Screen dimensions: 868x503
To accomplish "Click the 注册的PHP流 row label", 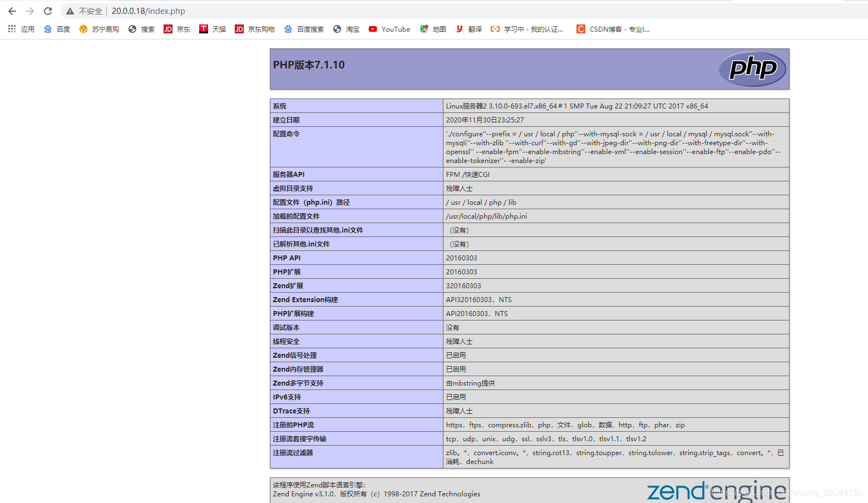I will tap(293, 425).
